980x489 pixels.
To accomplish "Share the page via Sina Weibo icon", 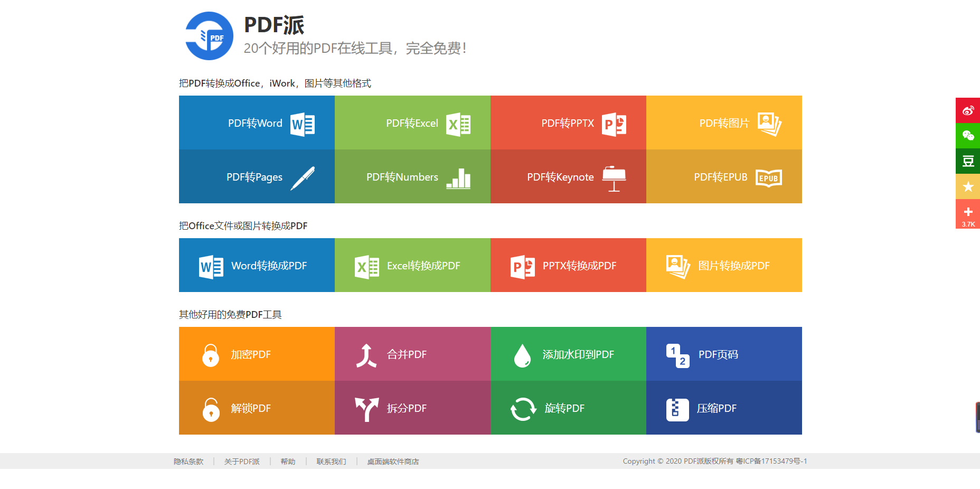I will pyautogui.click(x=968, y=110).
